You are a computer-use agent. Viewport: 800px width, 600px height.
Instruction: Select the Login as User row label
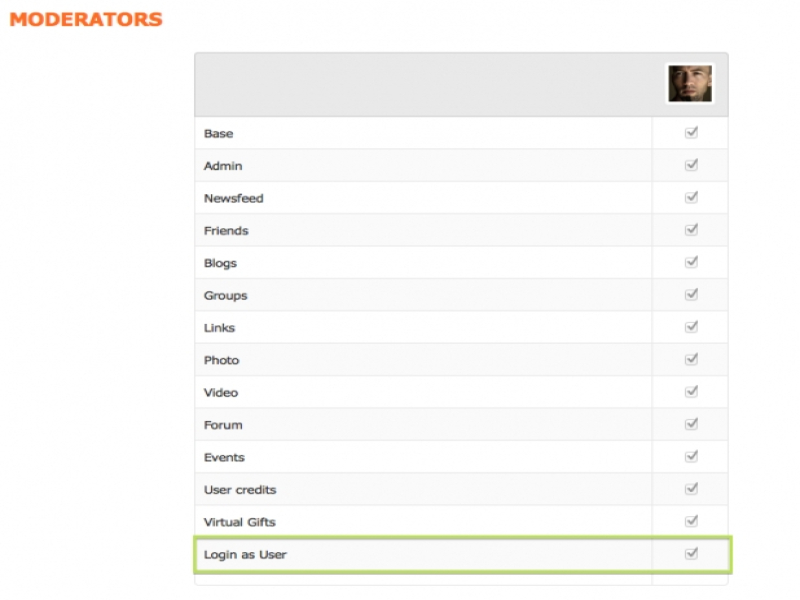click(245, 554)
